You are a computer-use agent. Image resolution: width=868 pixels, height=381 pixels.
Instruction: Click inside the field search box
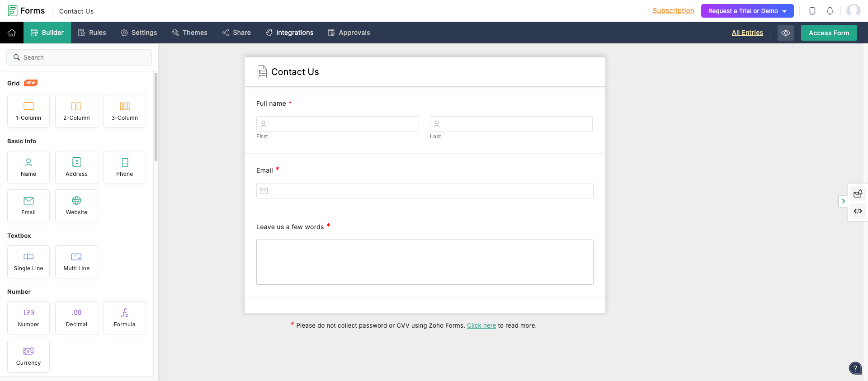point(79,57)
